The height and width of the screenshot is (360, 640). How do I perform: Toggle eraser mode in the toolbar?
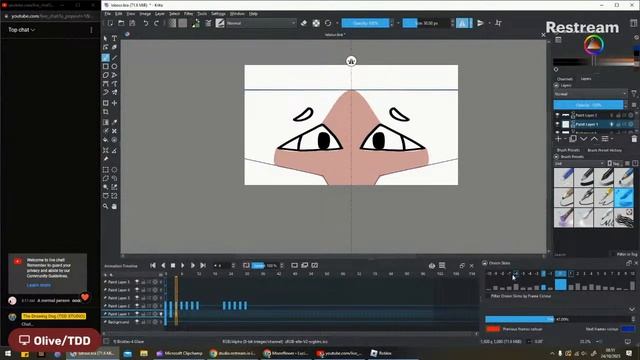click(x=304, y=23)
